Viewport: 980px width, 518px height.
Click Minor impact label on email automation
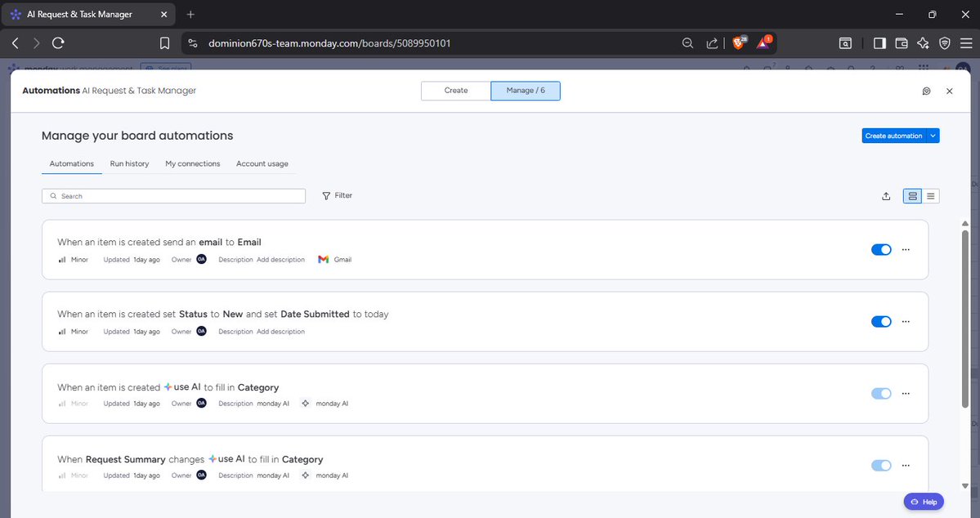79,259
